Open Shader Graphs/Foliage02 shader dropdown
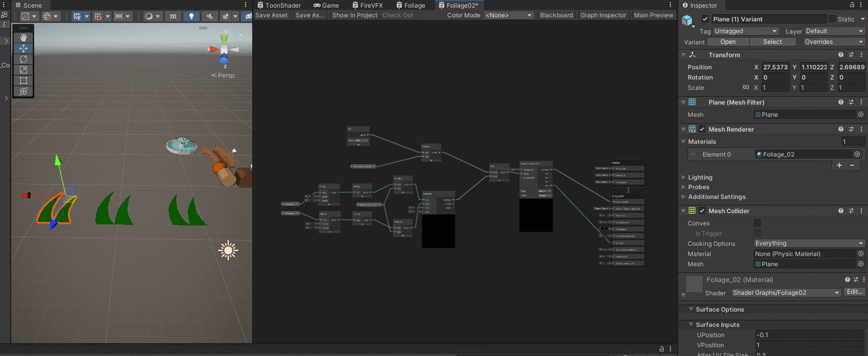 point(786,293)
